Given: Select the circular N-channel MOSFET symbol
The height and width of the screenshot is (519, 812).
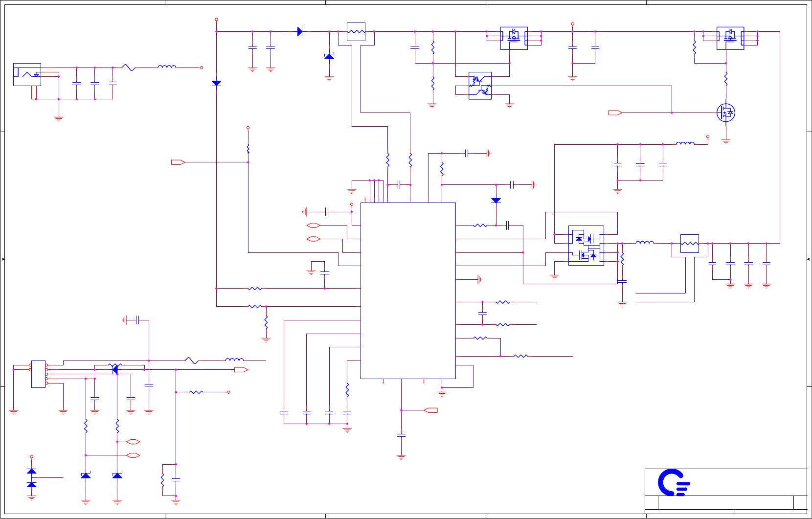Looking at the screenshot, I should (x=726, y=113).
